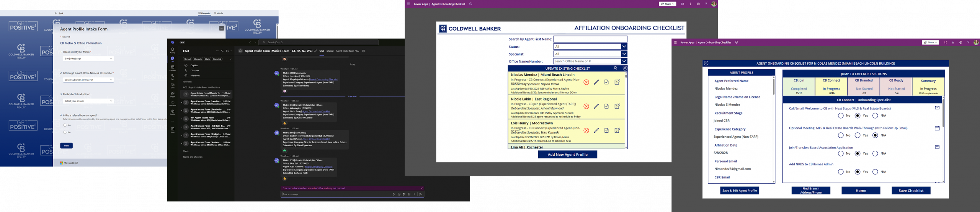980x212 pixels.
Task: Select No for Call/Email Welcome to CB
Action: 841,116
